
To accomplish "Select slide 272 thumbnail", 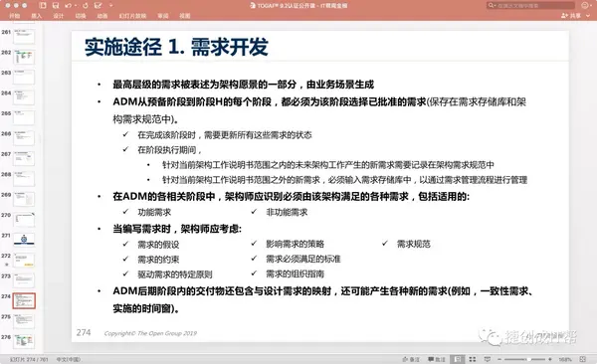I will pyautogui.click(x=24, y=261).
